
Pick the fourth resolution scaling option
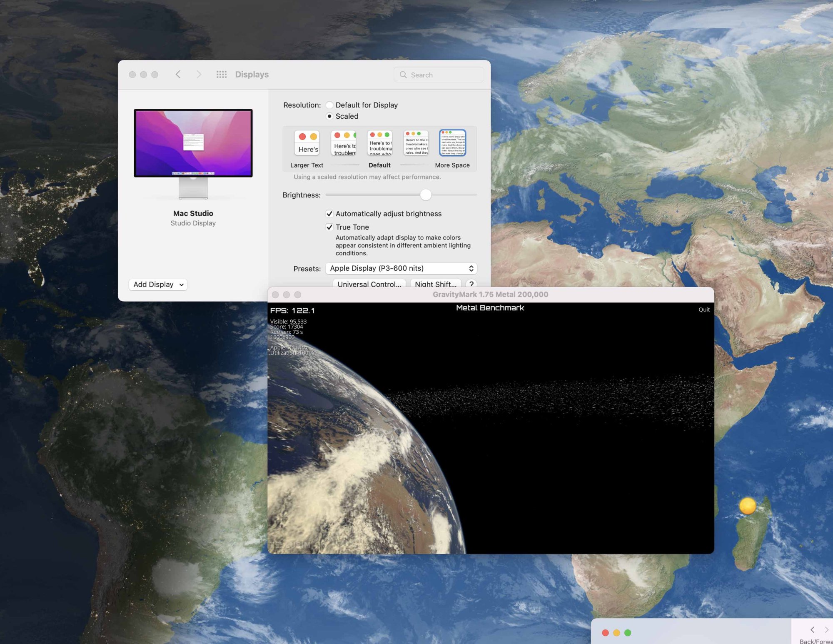416,143
